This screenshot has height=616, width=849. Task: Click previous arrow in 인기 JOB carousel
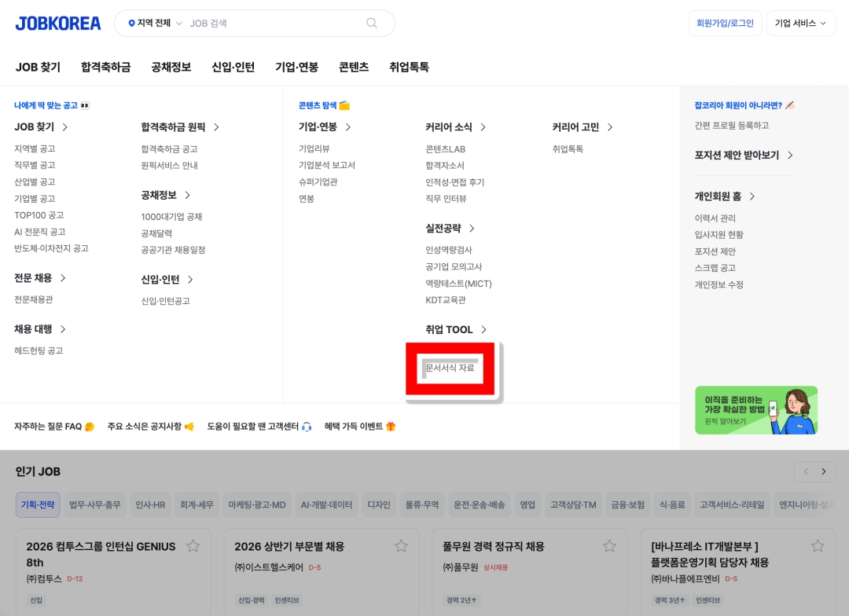click(806, 471)
